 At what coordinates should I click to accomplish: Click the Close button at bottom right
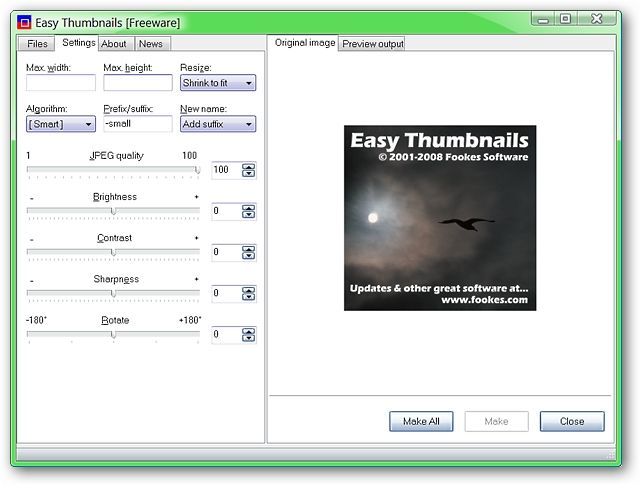point(572,421)
